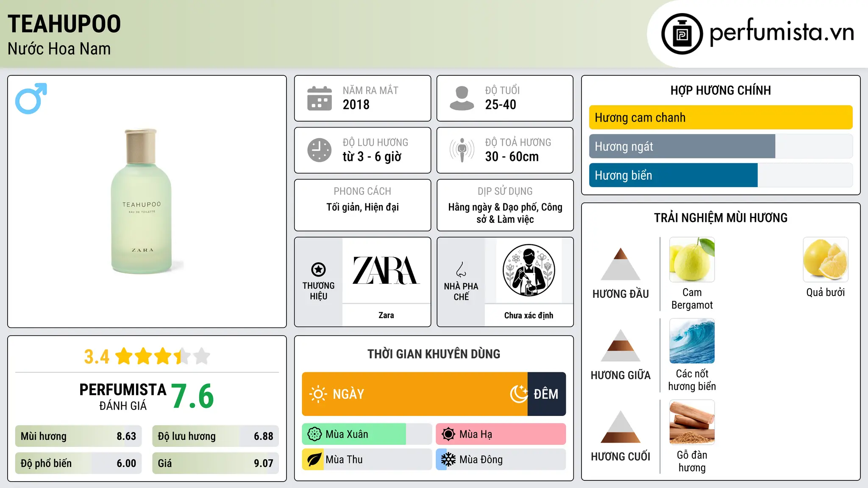Click the Hợp hương chính heading
This screenshot has height=488, width=868.
[721, 90]
